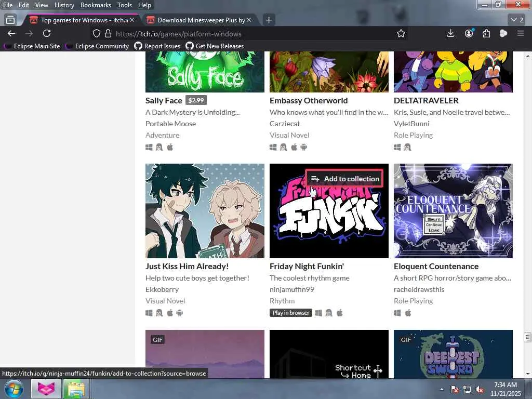Viewport: 532px width, 399px height.
Task: Open the Tools menu
Action: coord(125,5)
